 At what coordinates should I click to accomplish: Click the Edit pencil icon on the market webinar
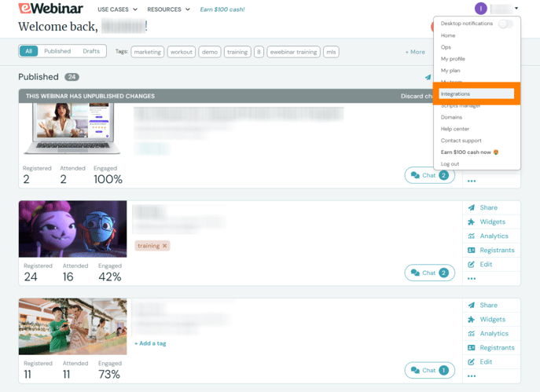coord(471,361)
